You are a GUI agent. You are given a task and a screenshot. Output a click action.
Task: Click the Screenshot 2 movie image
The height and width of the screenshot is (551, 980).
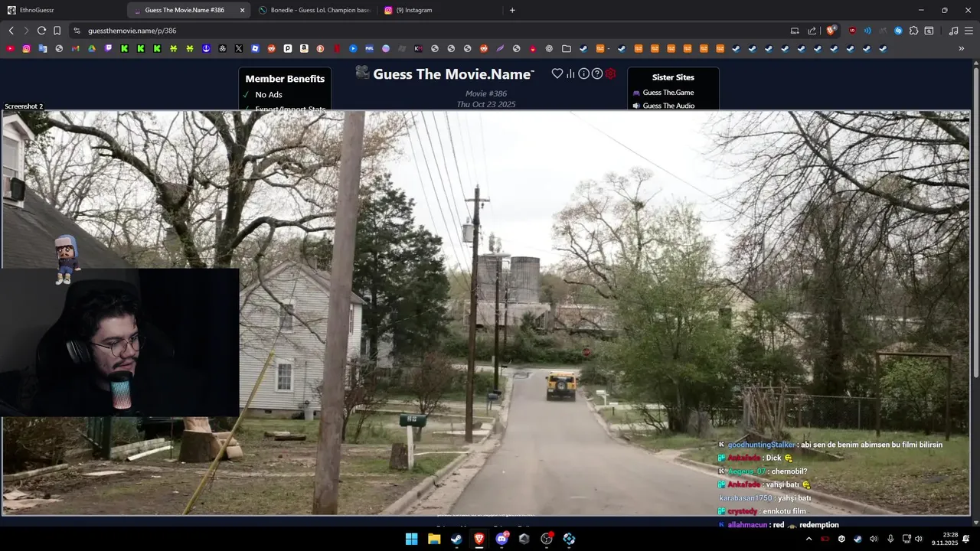tap(485, 314)
